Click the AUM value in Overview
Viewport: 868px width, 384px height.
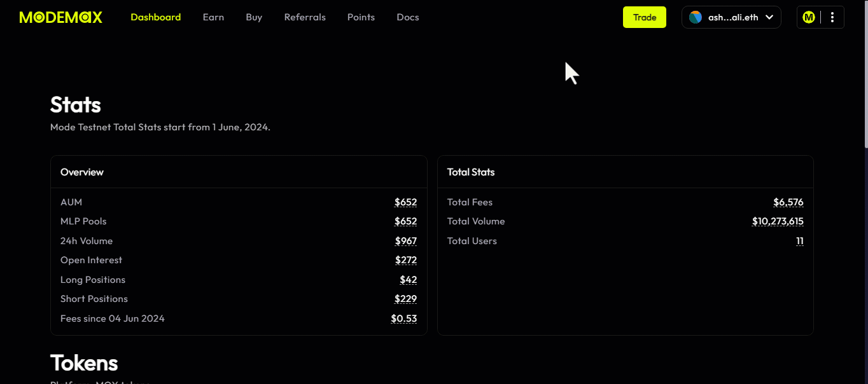(x=405, y=202)
